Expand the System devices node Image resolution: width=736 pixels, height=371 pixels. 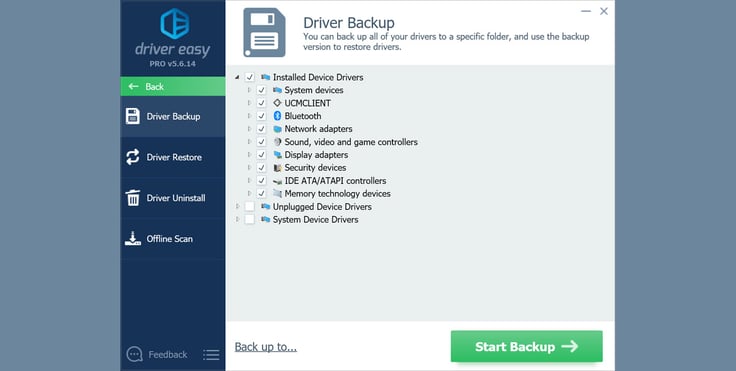pyautogui.click(x=249, y=90)
